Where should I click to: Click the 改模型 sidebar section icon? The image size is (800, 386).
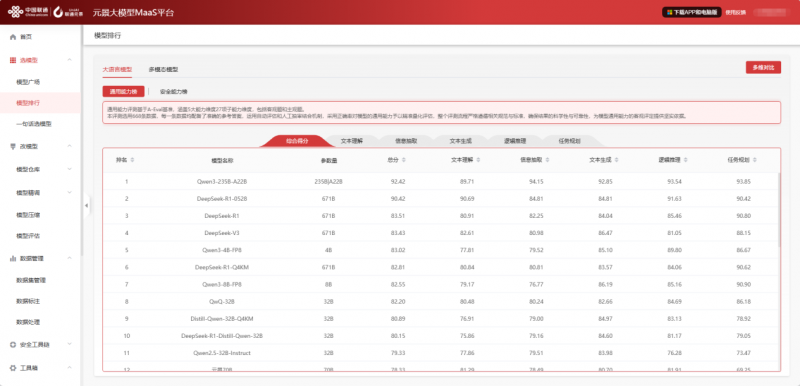coord(13,146)
